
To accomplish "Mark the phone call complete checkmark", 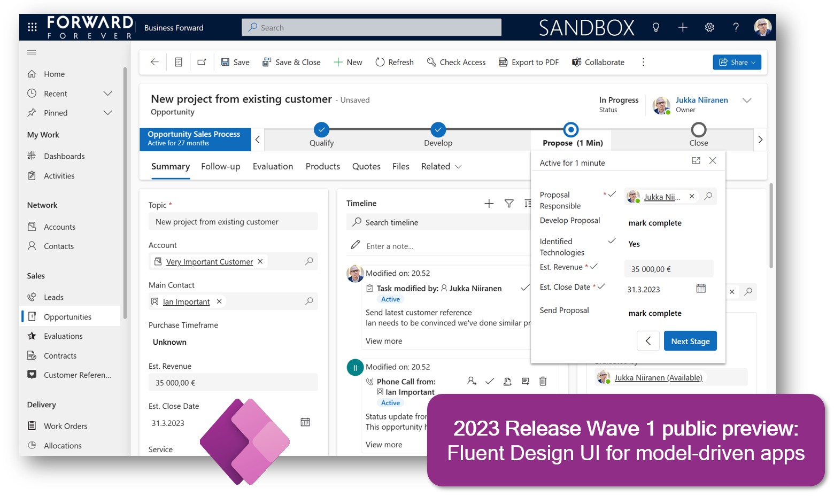I will point(490,381).
